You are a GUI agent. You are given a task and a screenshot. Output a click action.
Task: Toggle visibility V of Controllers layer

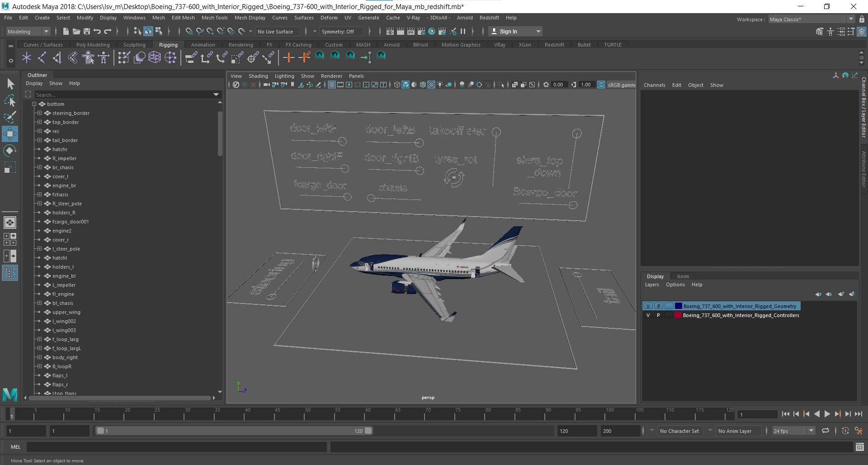click(x=648, y=315)
